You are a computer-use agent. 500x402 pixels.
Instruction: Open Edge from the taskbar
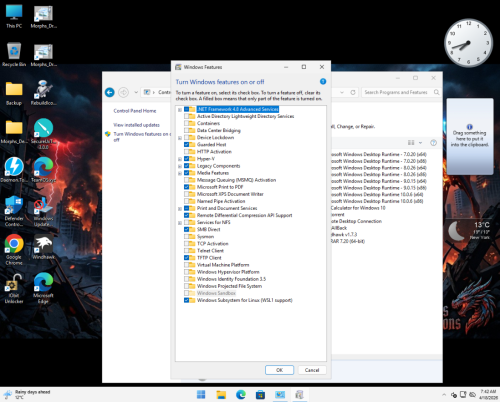241,395
